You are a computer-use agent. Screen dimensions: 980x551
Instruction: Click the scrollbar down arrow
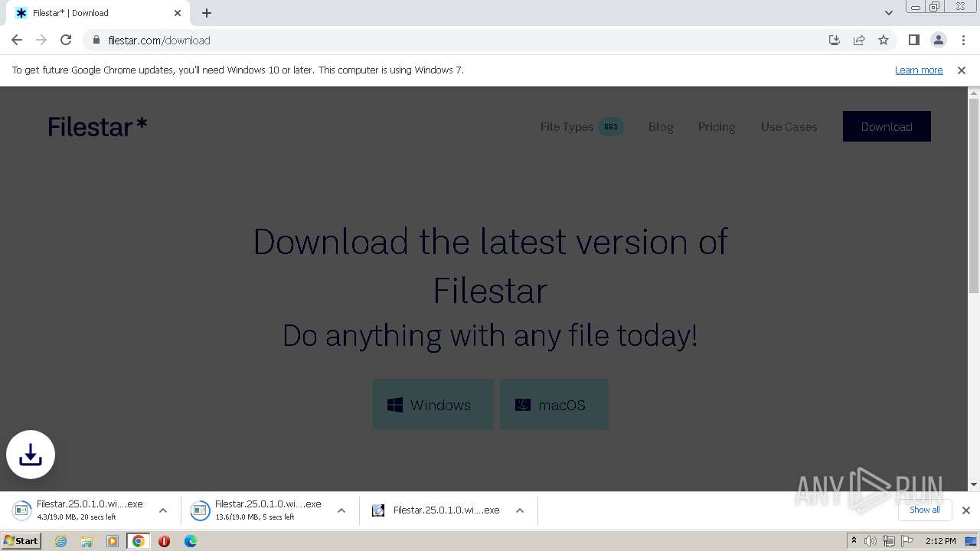pyautogui.click(x=974, y=484)
